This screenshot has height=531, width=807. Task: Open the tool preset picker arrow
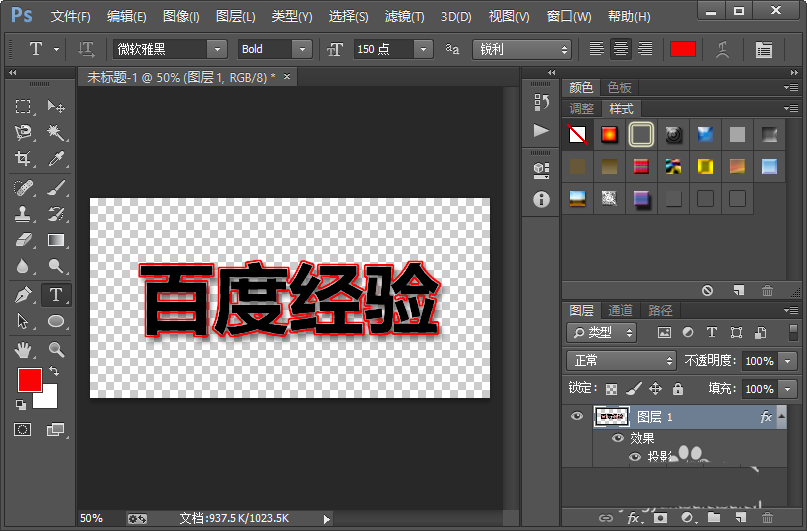coord(56,49)
